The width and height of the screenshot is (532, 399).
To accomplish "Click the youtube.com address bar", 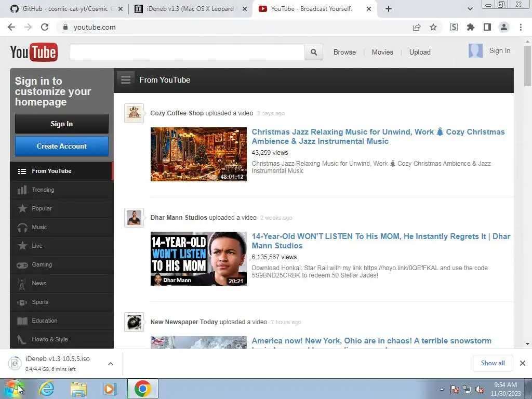I will 234,27.
